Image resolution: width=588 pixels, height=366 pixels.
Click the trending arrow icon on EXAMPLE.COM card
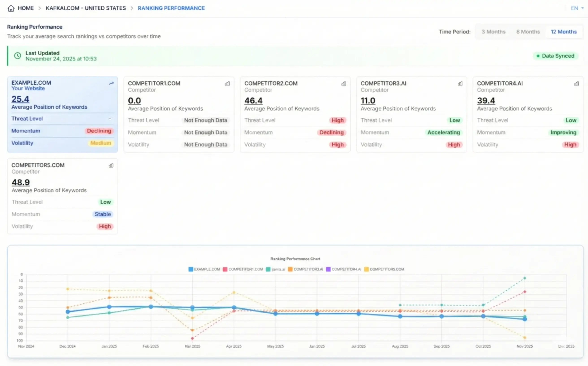pyautogui.click(x=111, y=83)
